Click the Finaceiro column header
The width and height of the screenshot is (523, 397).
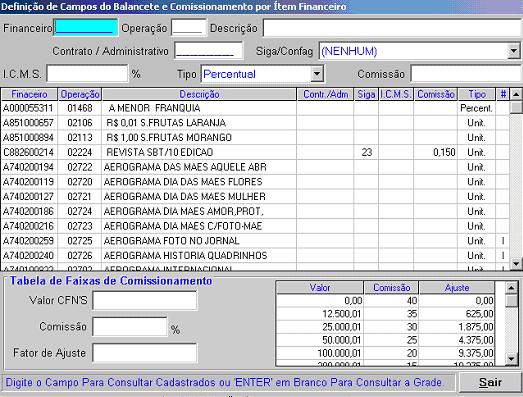[29, 94]
